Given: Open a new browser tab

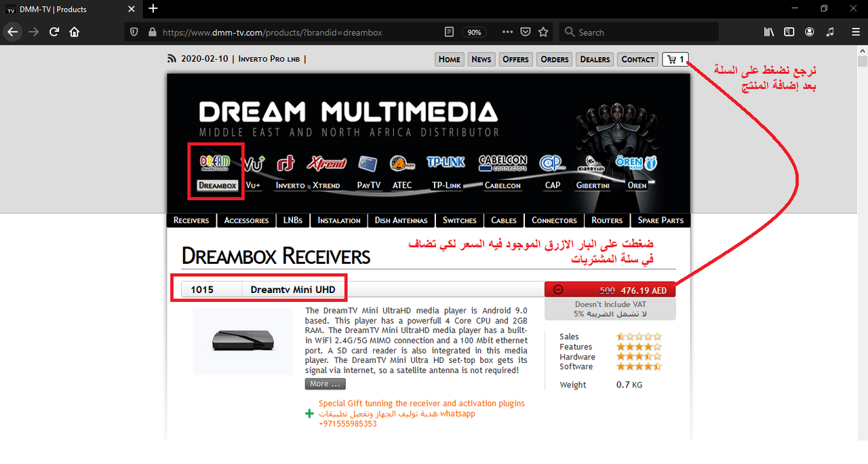Looking at the screenshot, I should (153, 9).
